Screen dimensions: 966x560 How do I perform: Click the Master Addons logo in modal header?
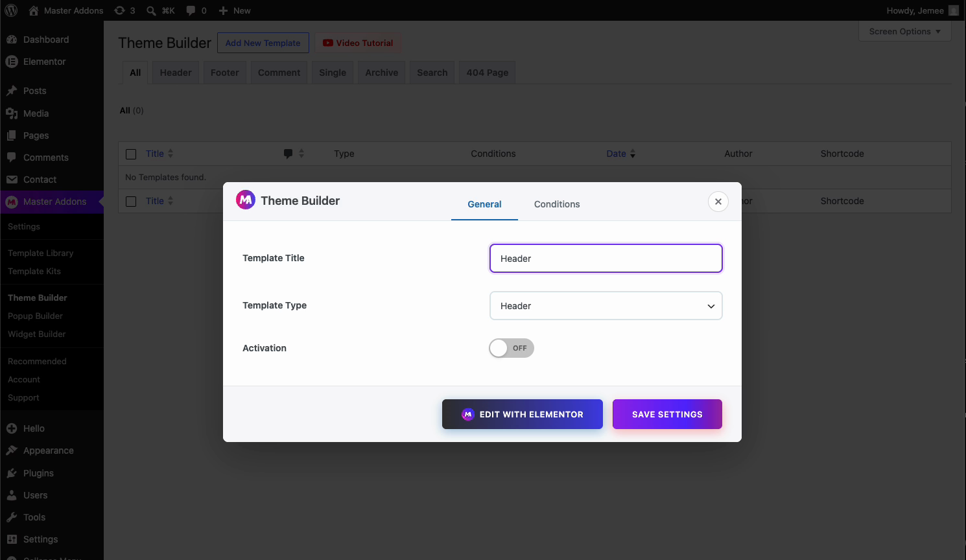click(x=246, y=200)
